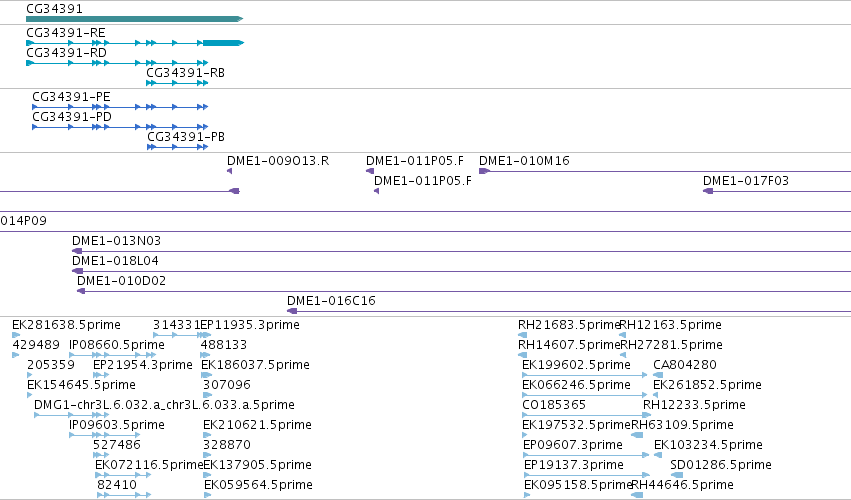Screen dimensions: 851x500
Task: Click the CG34391-PD label
Action: click(x=72, y=117)
